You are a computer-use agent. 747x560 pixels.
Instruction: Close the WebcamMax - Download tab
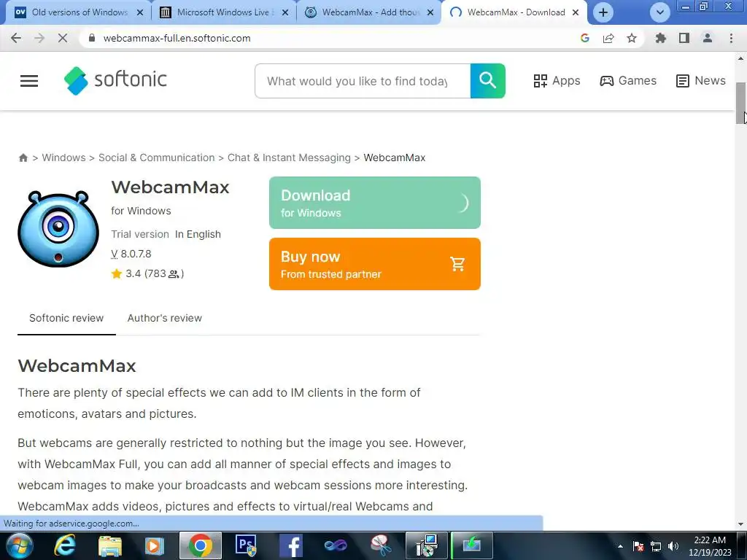coord(576,13)
